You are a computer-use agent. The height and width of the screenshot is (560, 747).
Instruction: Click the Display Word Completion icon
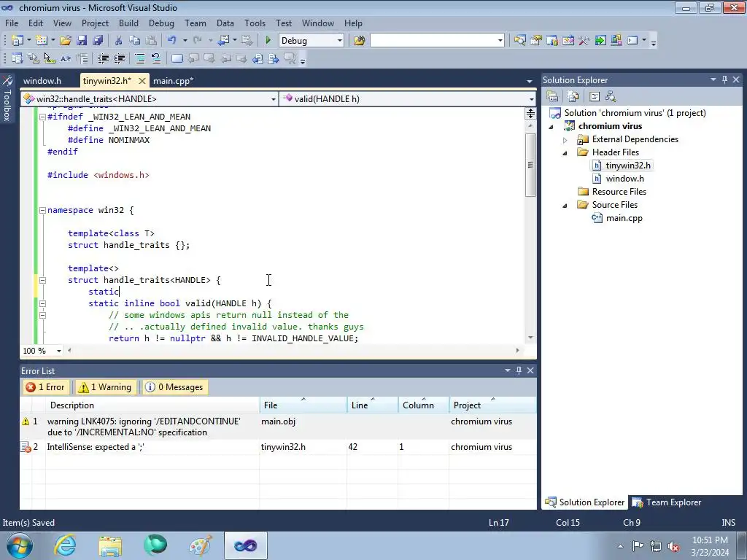(66, 58)
